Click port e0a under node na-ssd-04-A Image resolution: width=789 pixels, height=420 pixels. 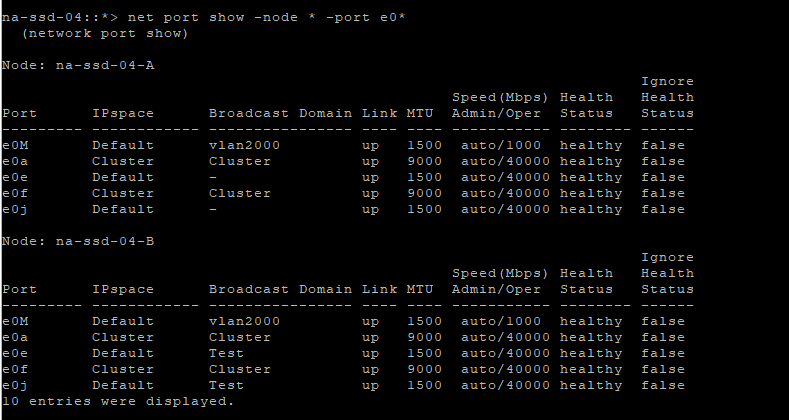14,161
